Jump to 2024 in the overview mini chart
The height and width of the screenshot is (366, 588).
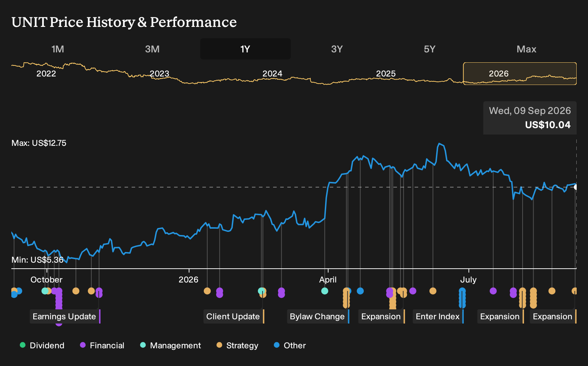coord(272,74)
